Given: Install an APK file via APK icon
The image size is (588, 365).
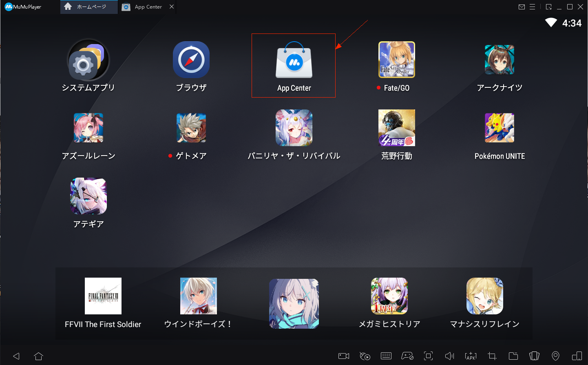Looking at the screenshot, I should 471,356.
